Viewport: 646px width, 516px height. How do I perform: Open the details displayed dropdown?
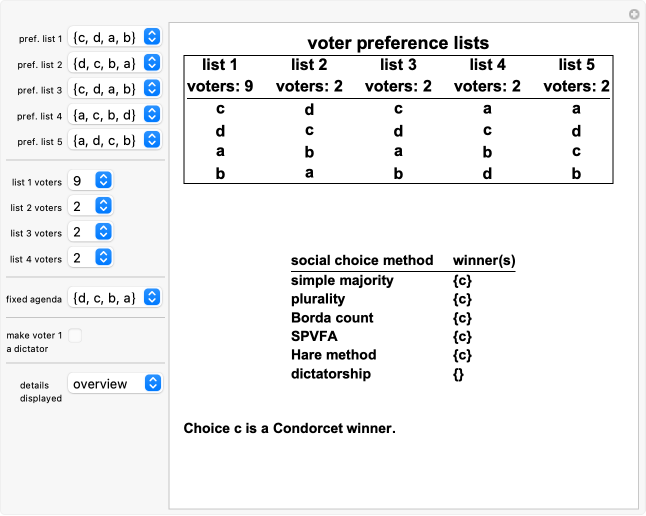pyautogui.click(x=115, y=384)
